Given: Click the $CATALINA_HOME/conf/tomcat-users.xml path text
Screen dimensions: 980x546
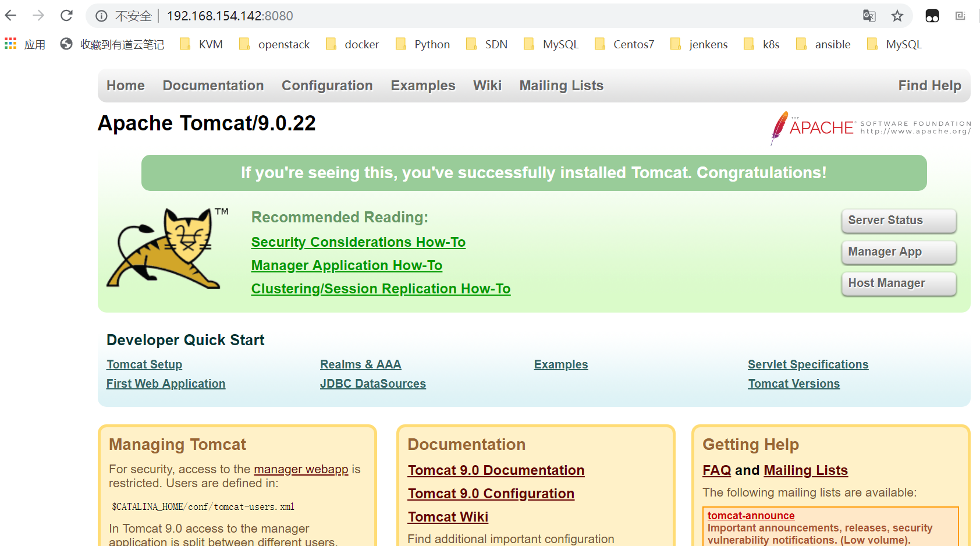Looking at the screenshot, I should [x=203, y=506].
